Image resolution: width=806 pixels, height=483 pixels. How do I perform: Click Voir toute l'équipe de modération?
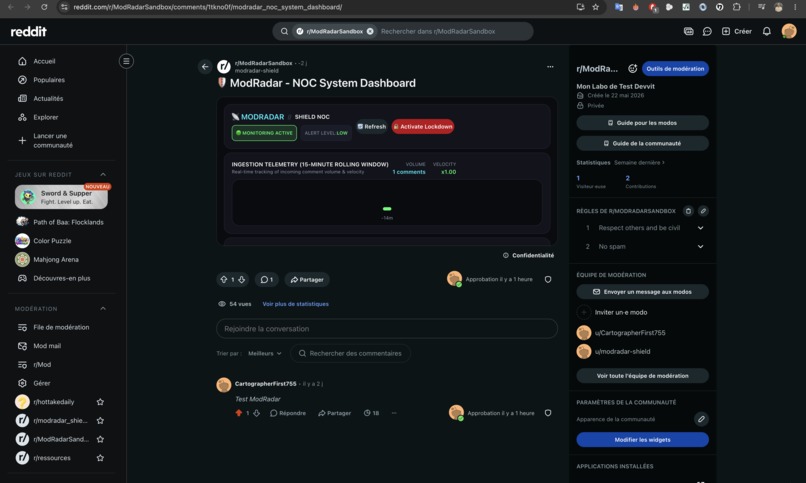coord(643,376)
